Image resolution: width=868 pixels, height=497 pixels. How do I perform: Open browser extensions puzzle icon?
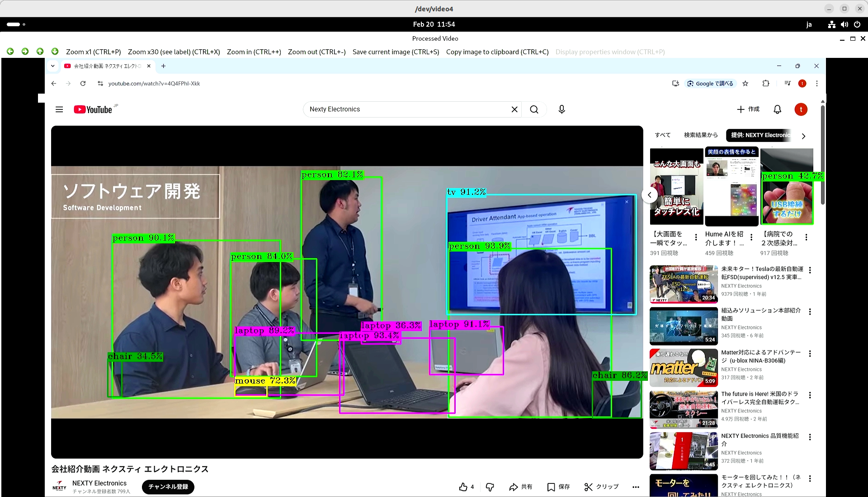pyautogui.click(x=765, y=84)
